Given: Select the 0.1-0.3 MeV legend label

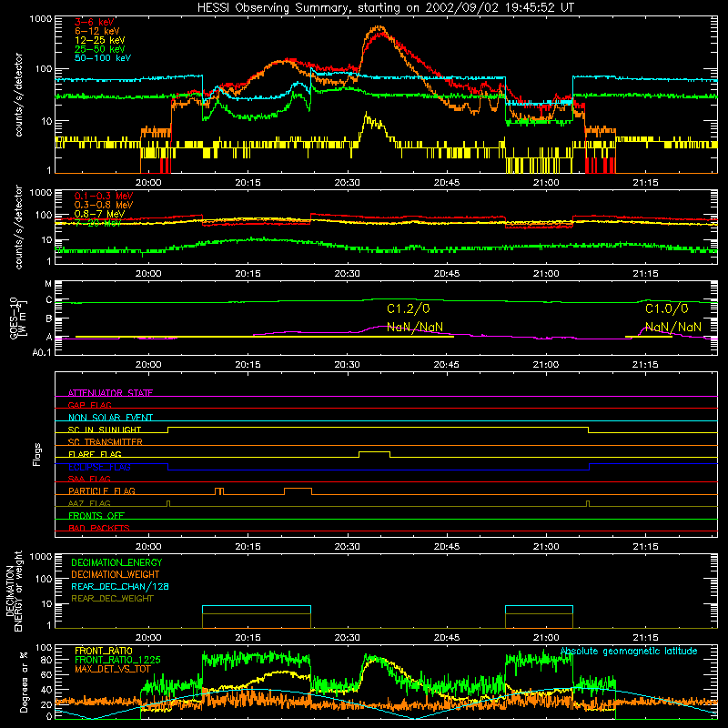Looking at the screenshot, I should (x=104, y=196).
